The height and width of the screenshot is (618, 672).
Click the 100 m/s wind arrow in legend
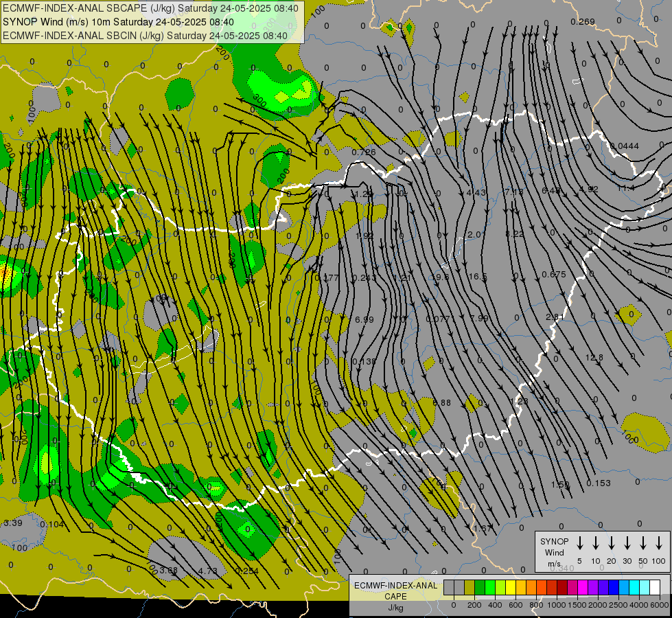pos(659,542)
